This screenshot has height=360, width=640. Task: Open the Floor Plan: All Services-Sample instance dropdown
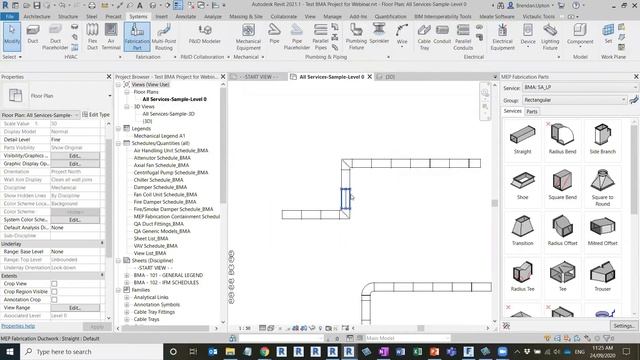pos(40,115)
